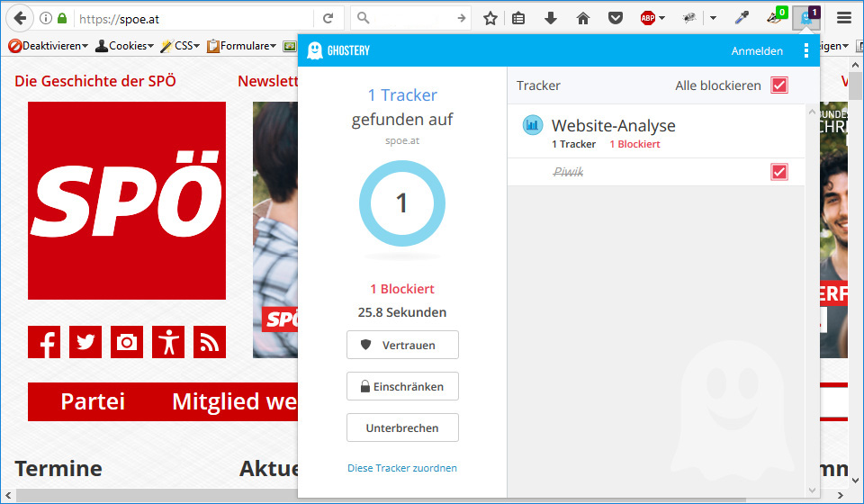Viewport: 864px width, 504px height.
Task: Click the toolbar icon with green 0 badge
Action: (777, 16)
